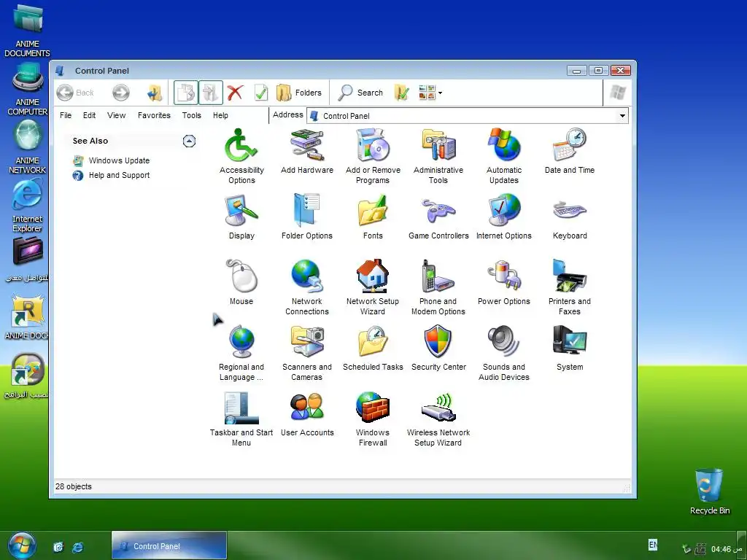Viewport: 747px width, 560px height.
Task: Click the Help and Support link
Action: (119, 175)
